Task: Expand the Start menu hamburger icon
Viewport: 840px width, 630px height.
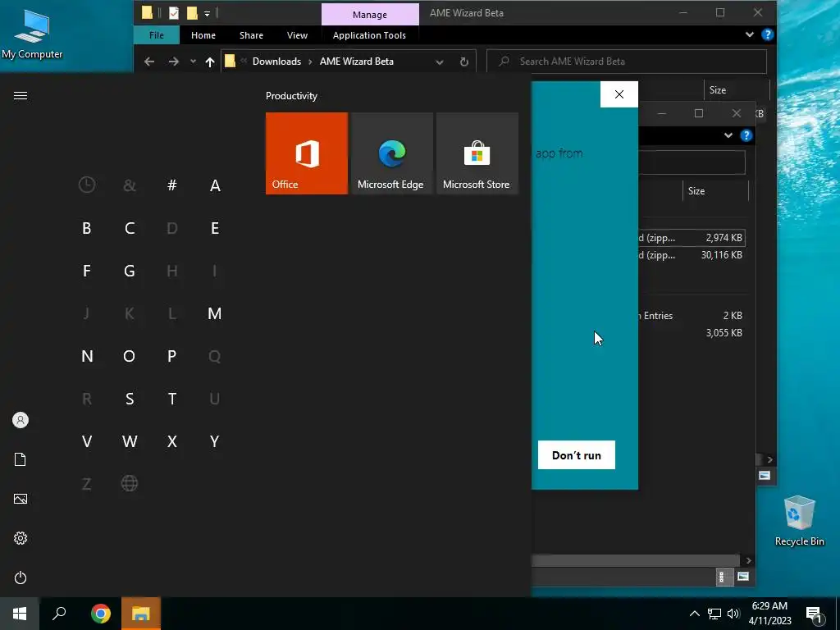Action: pyautogui.click(x=21, y=95)
